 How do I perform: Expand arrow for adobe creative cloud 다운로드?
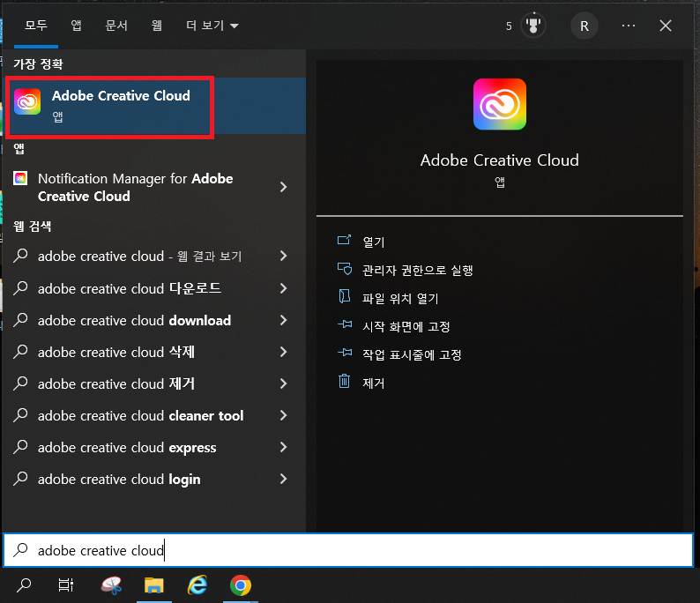283,288
